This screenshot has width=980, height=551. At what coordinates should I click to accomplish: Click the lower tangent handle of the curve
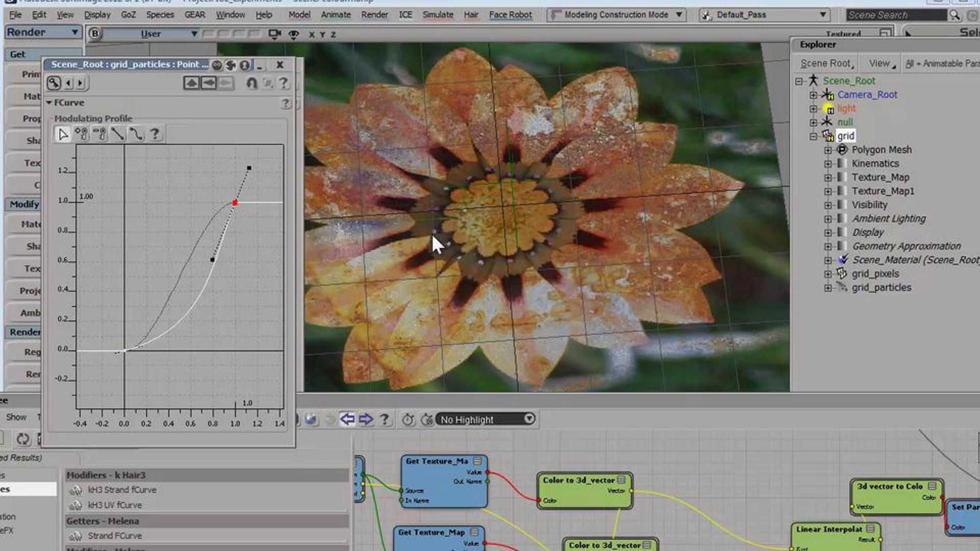click(x=212, y=260)
